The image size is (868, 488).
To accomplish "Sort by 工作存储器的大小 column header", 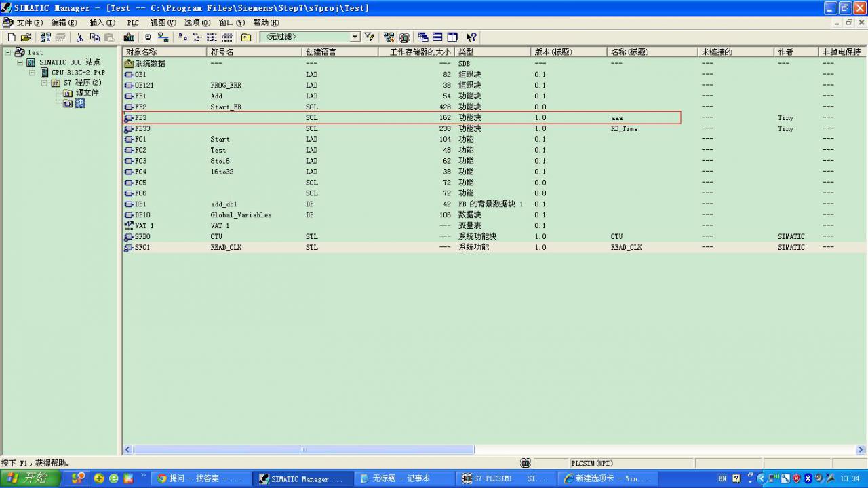I will 416,52.
